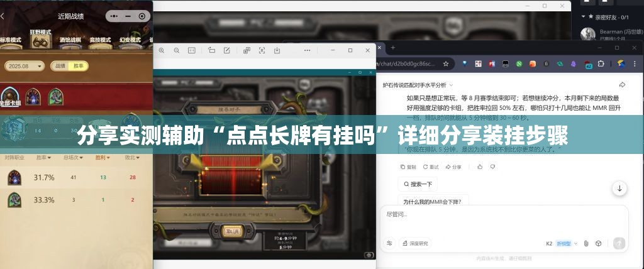This screenshot has width=644, height=269.
Task: Open the K2 新模型 model selector dropdown
Action: click(562, 243)
